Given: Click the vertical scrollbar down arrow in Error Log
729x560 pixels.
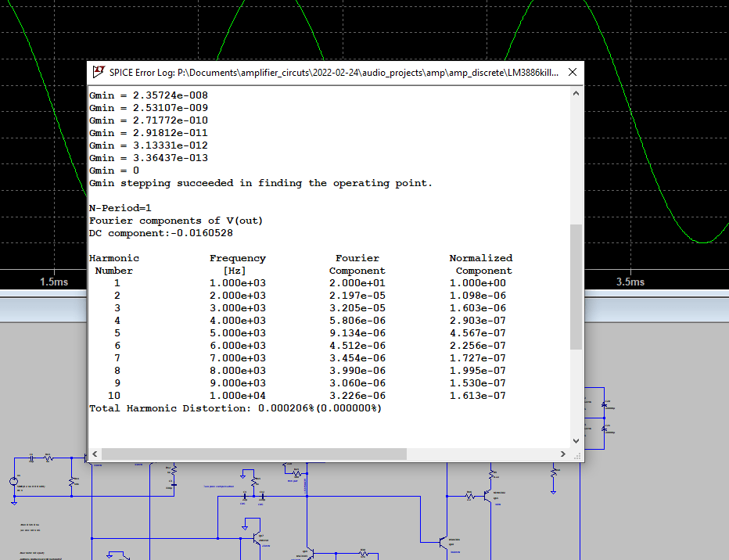Looking at the screenshot, I should [576, 441].
